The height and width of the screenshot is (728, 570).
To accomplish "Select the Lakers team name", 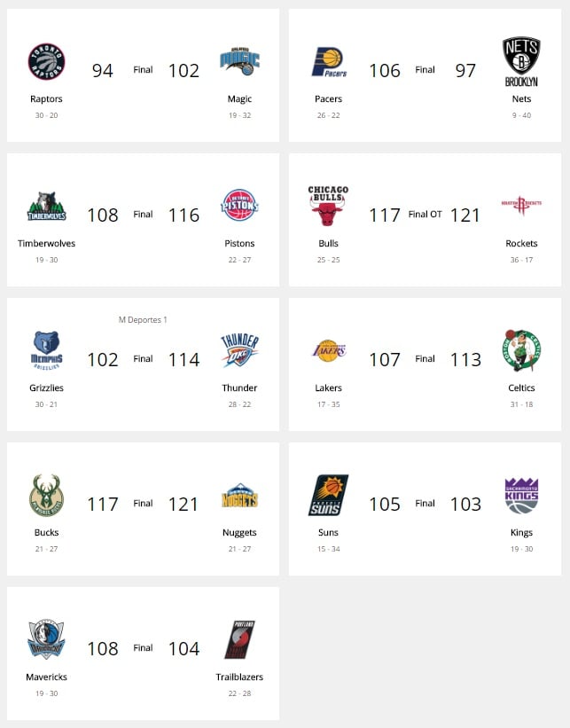I will click(328, 387).
